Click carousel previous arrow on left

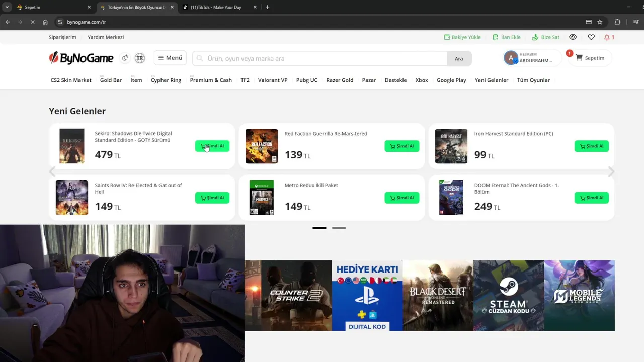(52, 172)
